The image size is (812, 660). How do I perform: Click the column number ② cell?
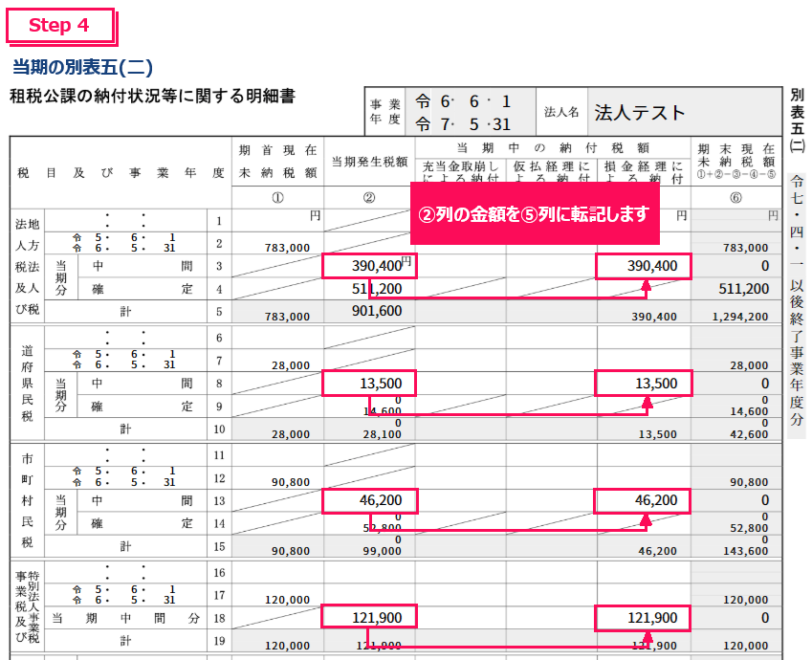click(369, 197)
